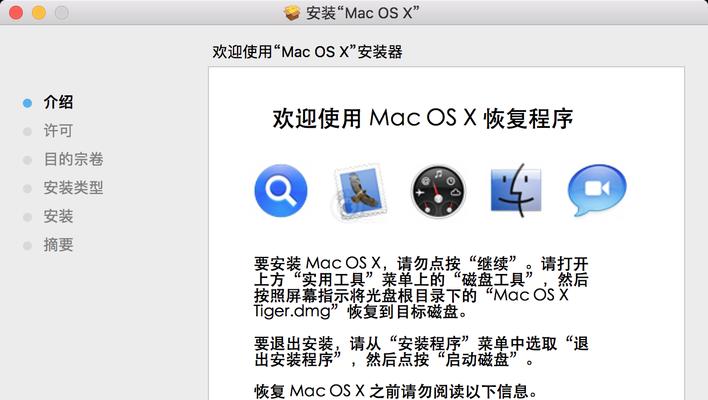Select the 摘要 step in sidebar

58,245
